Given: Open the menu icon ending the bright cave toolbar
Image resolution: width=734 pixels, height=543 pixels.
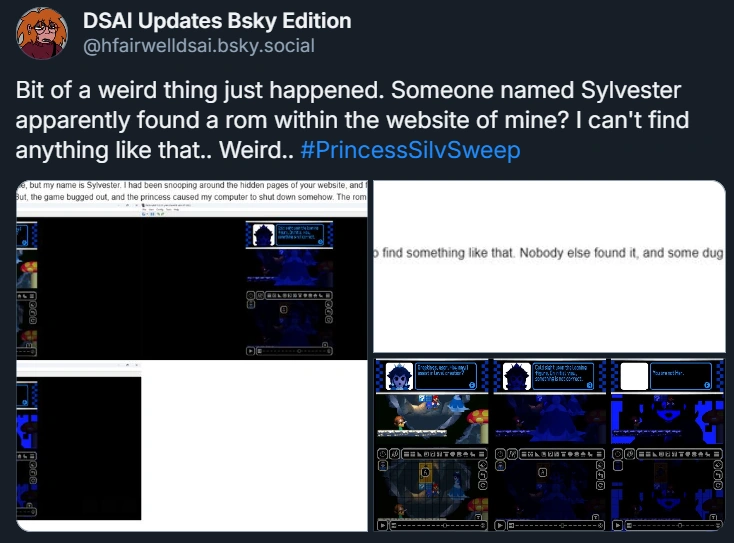Looking at the screenshot, I should pos(482,454).
